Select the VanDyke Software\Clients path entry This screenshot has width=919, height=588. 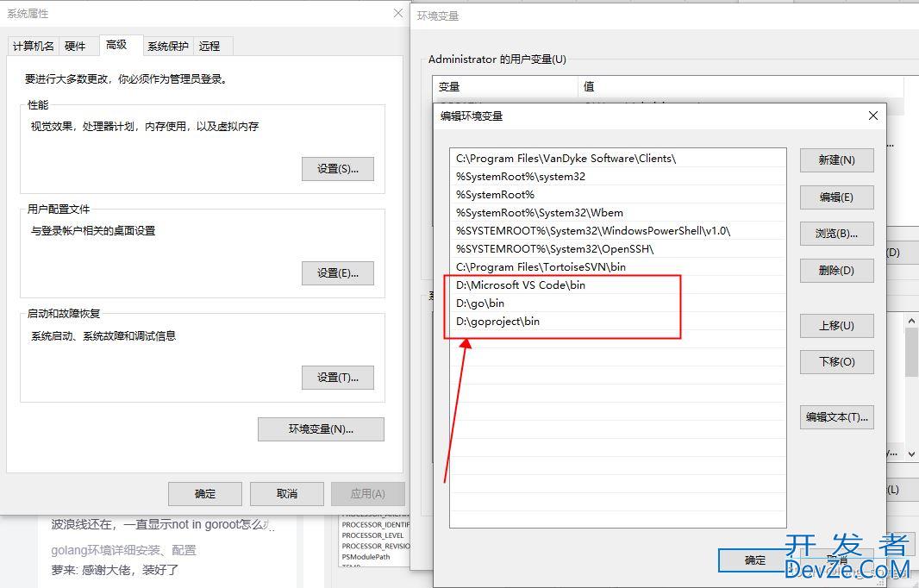coord(618,159)
